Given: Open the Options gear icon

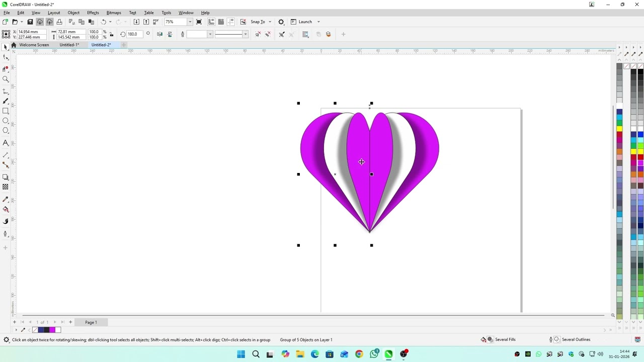Looking at the screenshot, I should (x=281, y=22).
